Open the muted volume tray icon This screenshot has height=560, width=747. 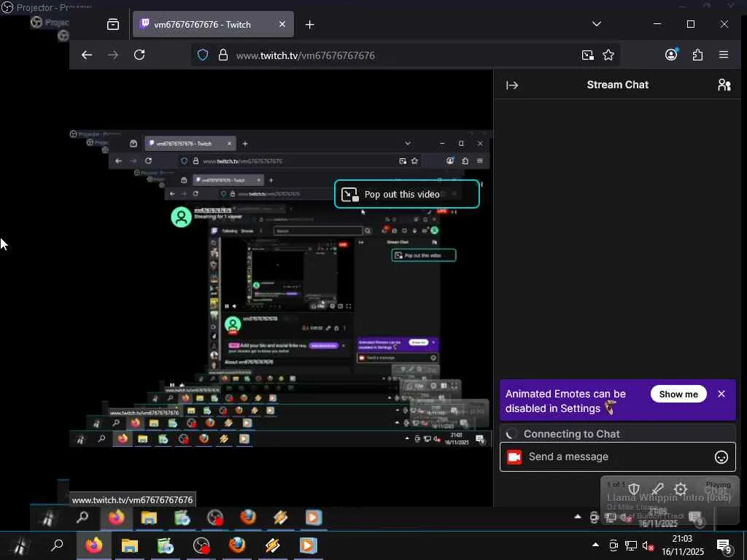648,546
